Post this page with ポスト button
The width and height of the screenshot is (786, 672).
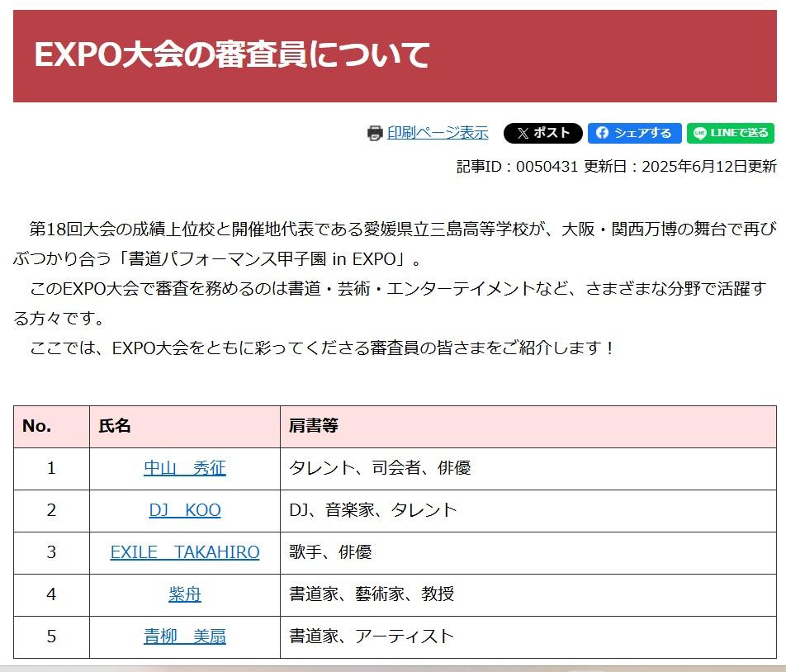(x=543, y=133)
